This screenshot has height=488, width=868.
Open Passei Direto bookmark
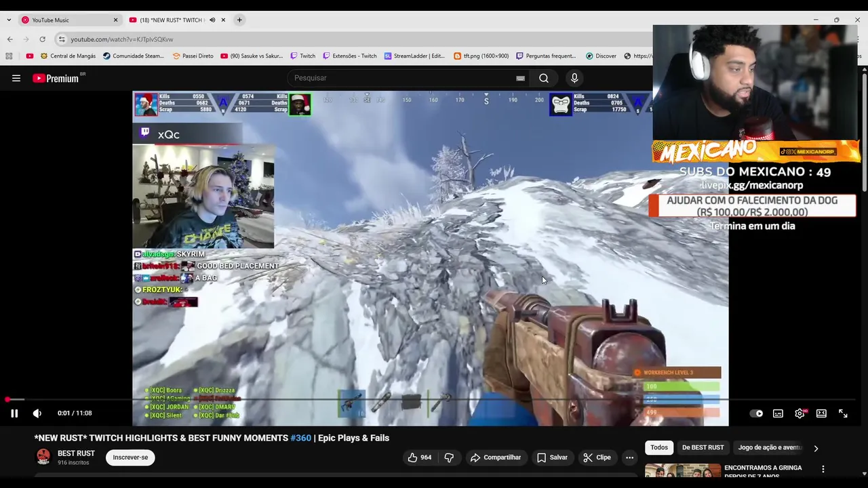coord(193,56)
